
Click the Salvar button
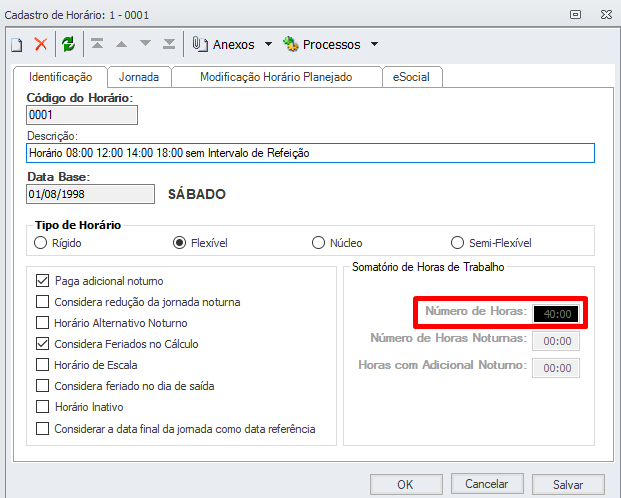[x=568, y=484]
